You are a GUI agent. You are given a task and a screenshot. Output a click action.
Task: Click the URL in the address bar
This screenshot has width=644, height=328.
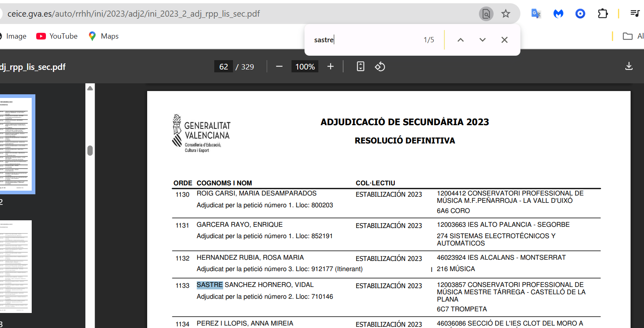(x=134, y=14)
